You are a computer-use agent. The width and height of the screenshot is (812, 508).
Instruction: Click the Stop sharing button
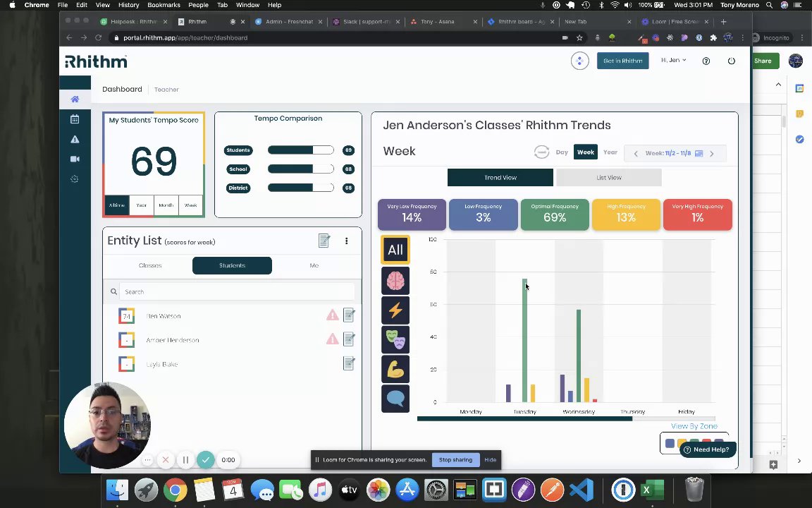pos(456,460)
